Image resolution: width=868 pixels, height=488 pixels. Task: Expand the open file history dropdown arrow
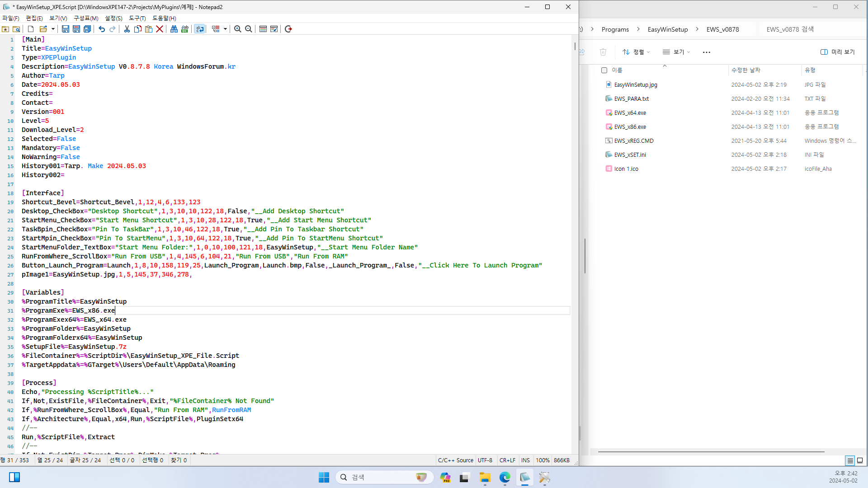click(53, 29)
